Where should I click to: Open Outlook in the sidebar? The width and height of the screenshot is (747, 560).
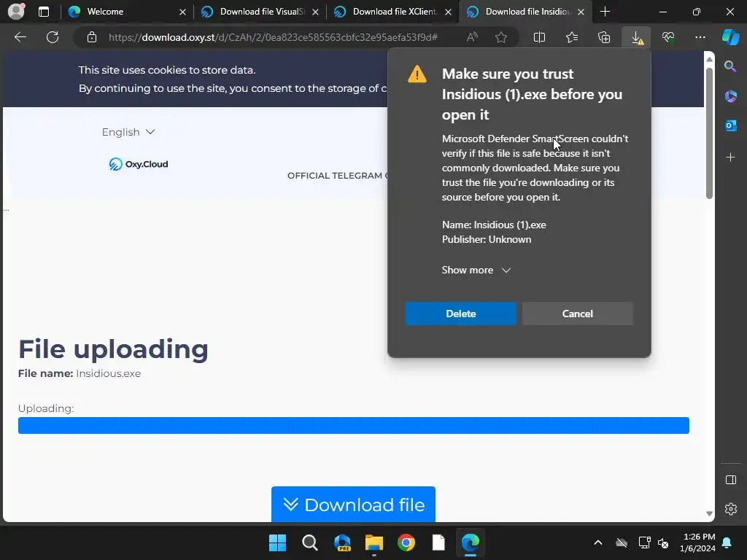click(x=730, y=125)
